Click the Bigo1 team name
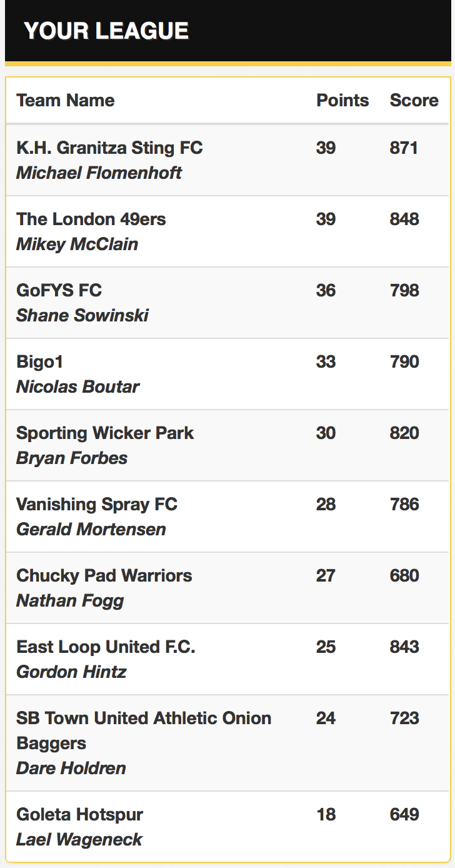Image resolution: width=455 pixels, height=868 pixels. [40, 362]
